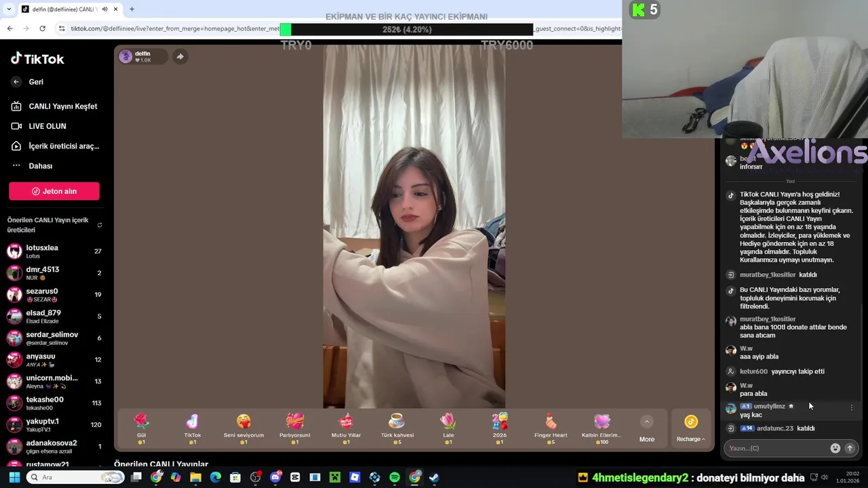
Task: Open the Windows Start menu
Action: (x=14, y=477)
